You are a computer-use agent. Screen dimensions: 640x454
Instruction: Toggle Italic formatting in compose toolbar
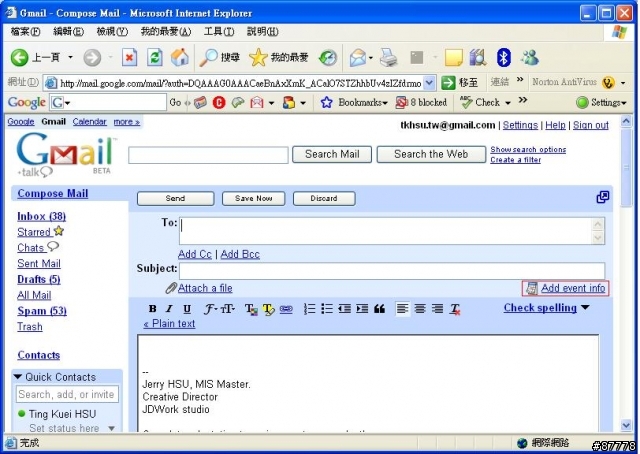pyautogui.click(x=169, y=309)
